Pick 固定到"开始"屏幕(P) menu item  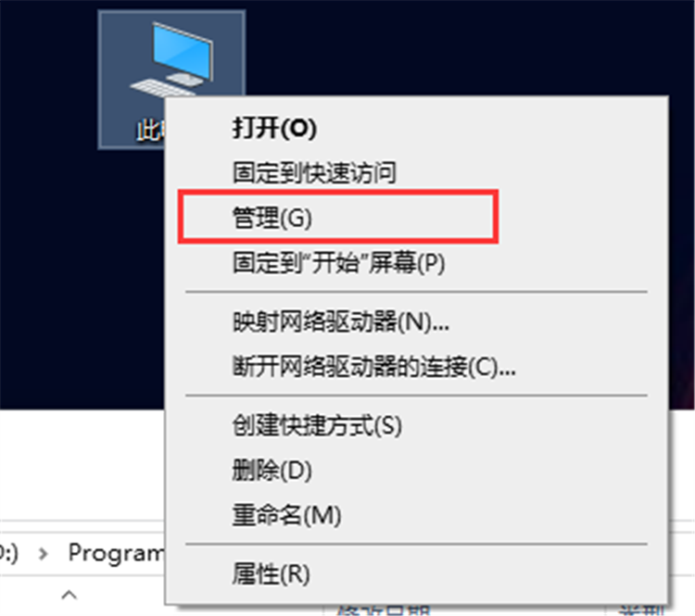pos(338,263)
